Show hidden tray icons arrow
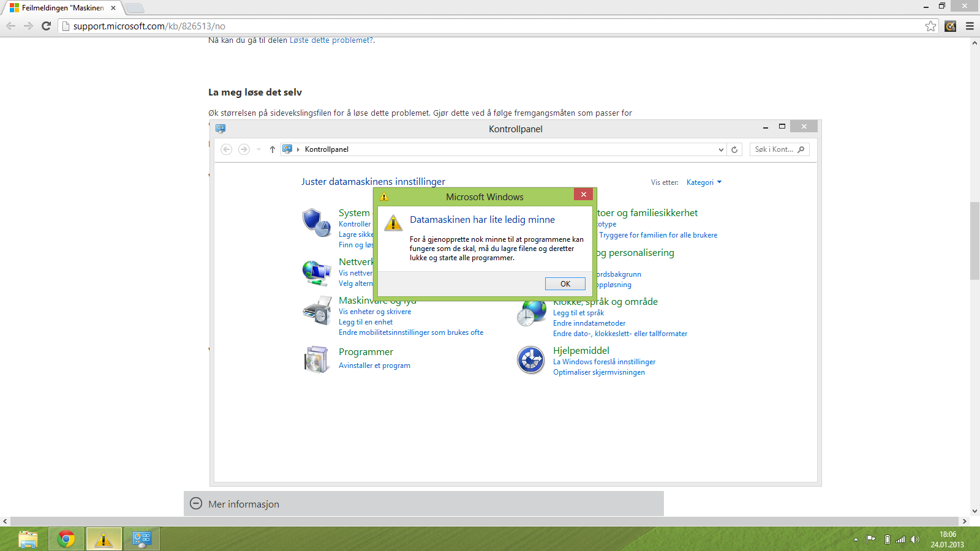The width and height of the screenshot is (980, 551). [856, 539]
